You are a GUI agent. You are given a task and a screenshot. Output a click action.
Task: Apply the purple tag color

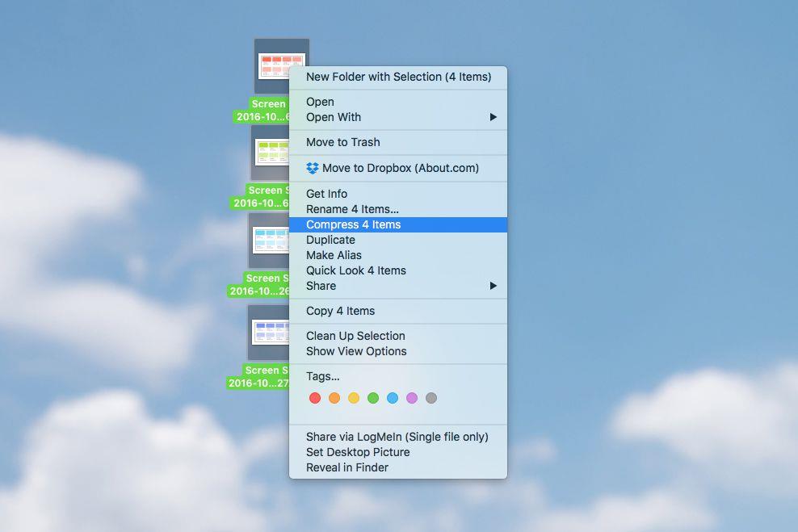(x=412, y=398)
